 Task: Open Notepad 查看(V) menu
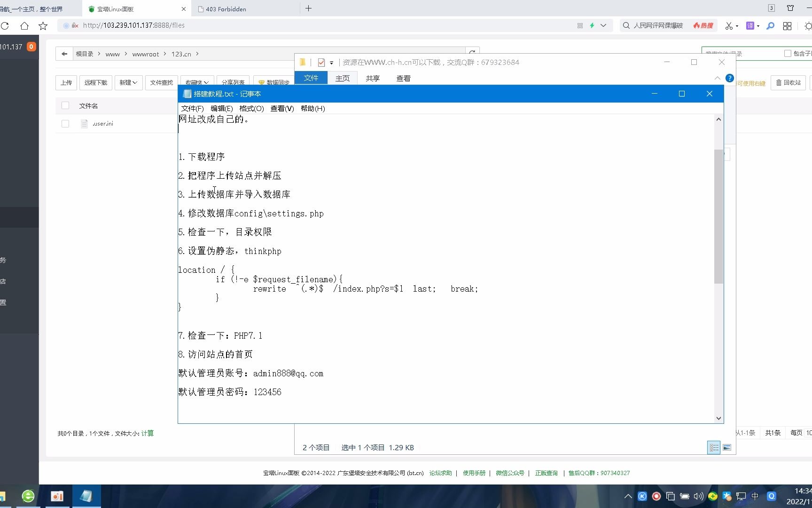pyautogui.click(x=282, y=109)
